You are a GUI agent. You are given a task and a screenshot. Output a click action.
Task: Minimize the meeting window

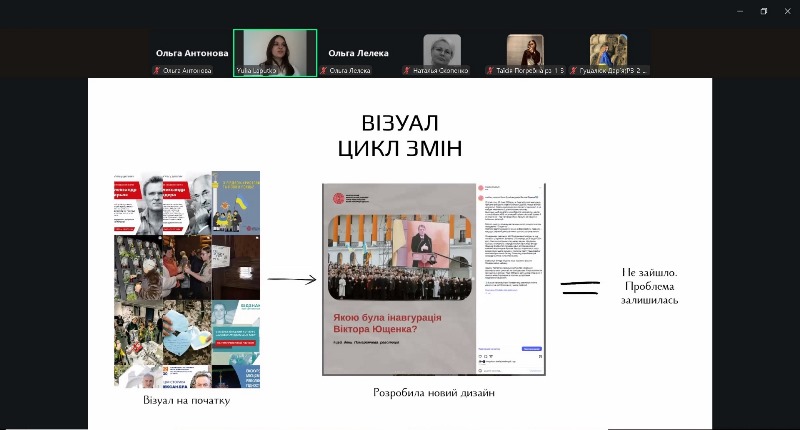[740, 11]
